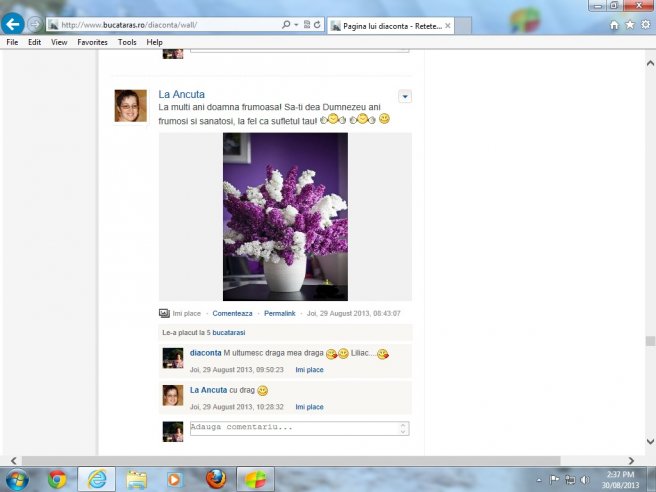Open the browser home page icon
This screenshot has height=492, width=656.
point(614,25)
